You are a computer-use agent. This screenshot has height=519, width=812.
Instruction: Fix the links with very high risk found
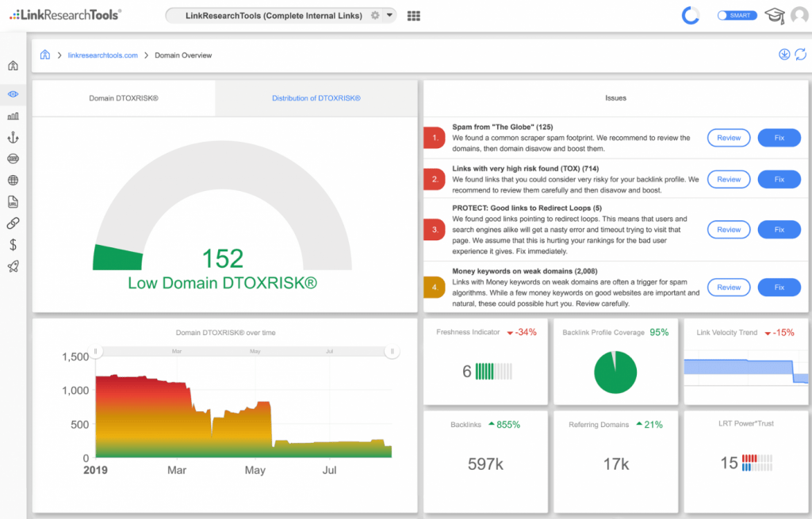[x=779, y=179]
